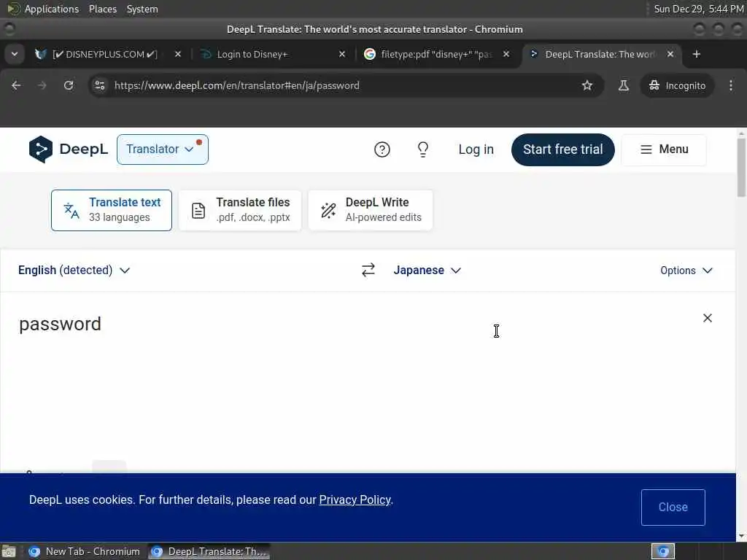Reload the DeepL page

[x=69, y=85]
